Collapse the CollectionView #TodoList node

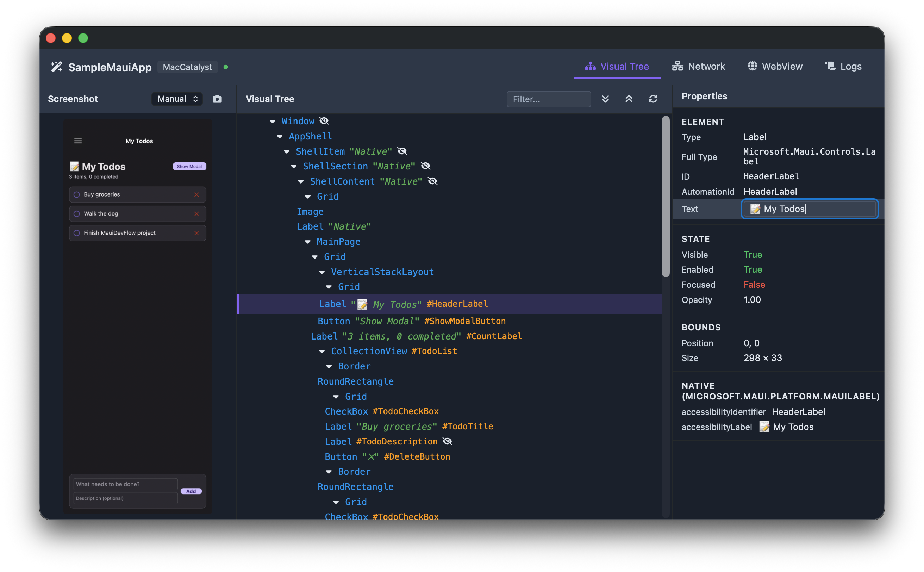pos(322,351)
